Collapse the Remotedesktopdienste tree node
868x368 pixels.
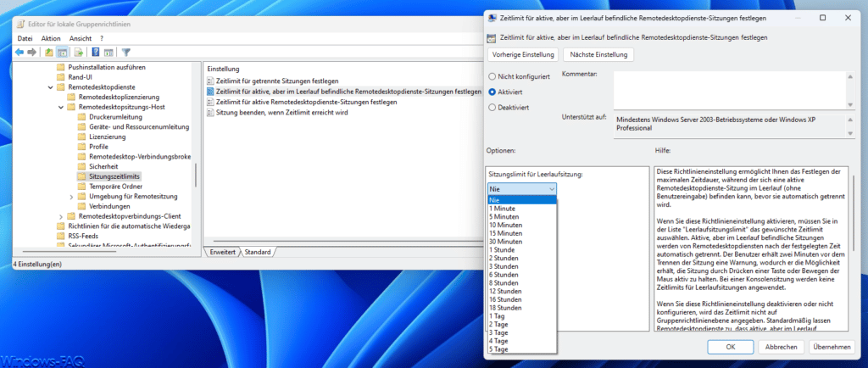click(x=50, y=87)
